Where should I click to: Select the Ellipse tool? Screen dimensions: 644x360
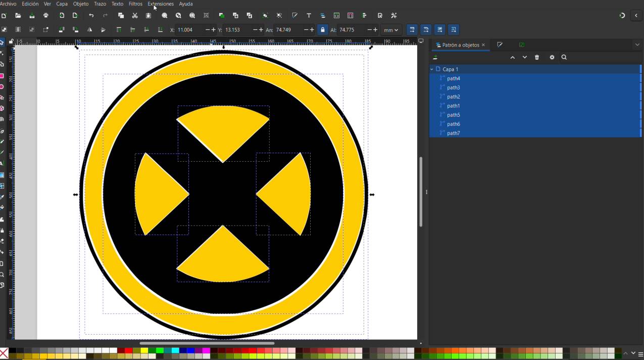[2, 87]
